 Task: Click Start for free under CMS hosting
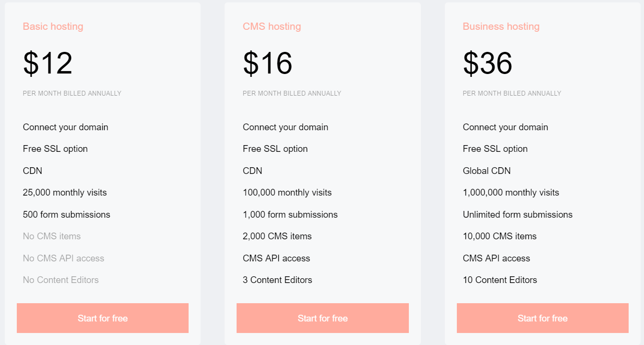(x=322, y=318)
